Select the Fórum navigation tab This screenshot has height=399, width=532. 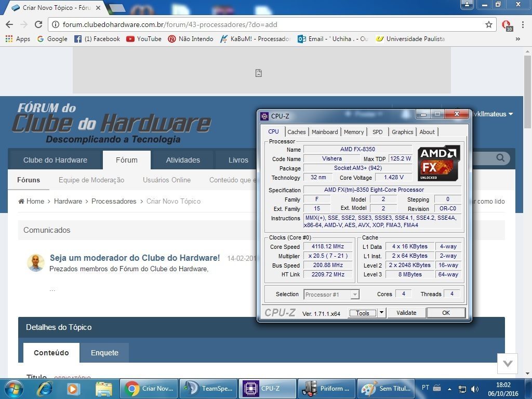coord(127,160)
